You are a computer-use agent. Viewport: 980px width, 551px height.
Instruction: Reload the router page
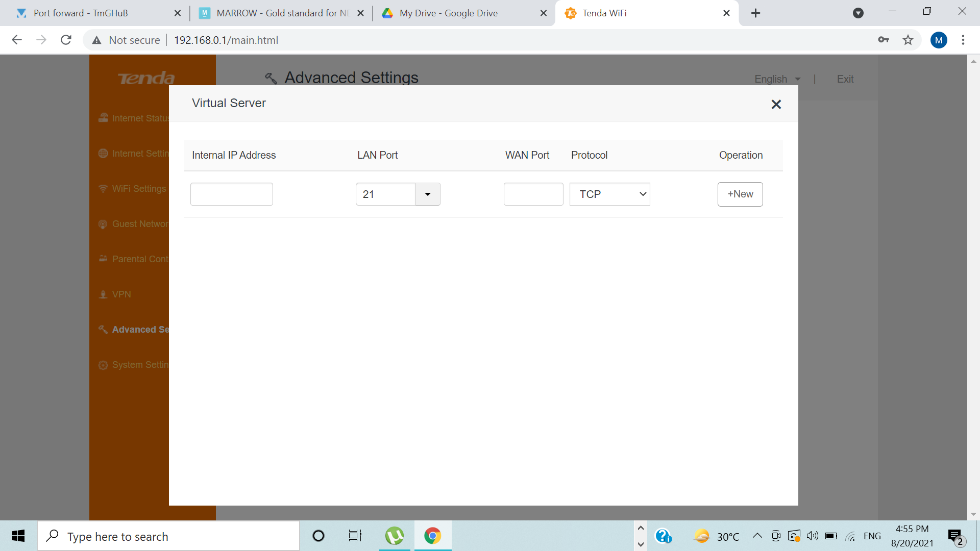[66, 40]
